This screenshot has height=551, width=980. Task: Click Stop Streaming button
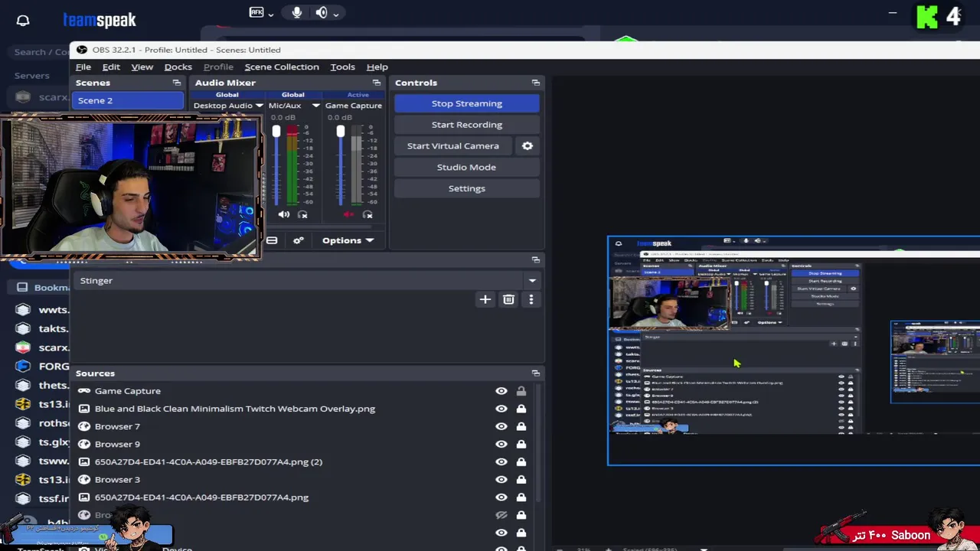click(467, 103)
